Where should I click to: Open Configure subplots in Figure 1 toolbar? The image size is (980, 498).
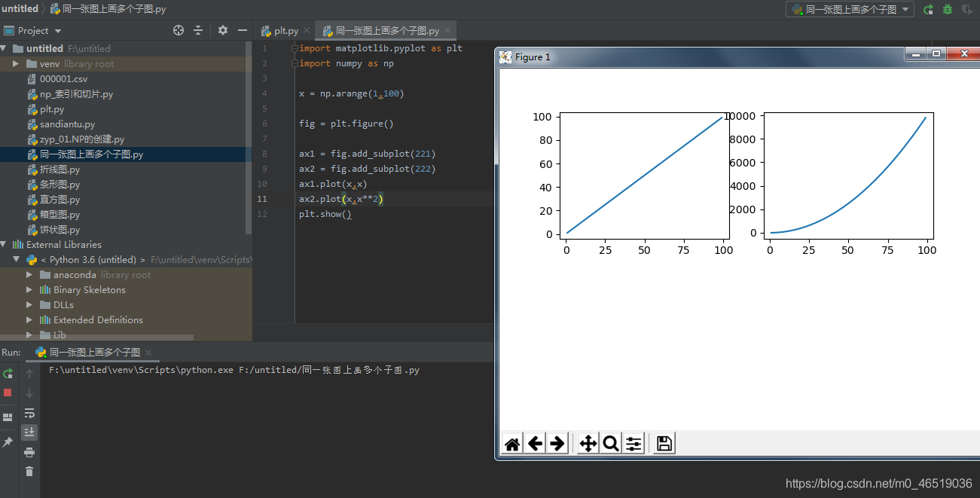tap(634, 444)
